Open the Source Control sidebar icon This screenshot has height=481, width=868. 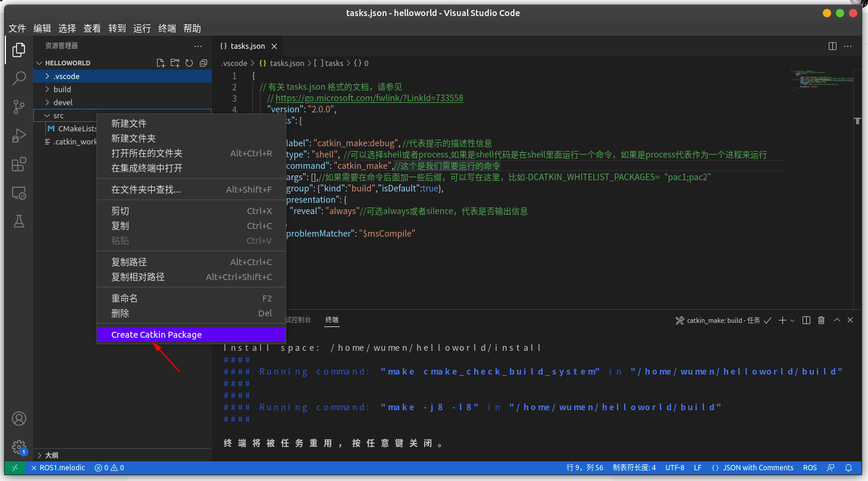tap(18, 107)
